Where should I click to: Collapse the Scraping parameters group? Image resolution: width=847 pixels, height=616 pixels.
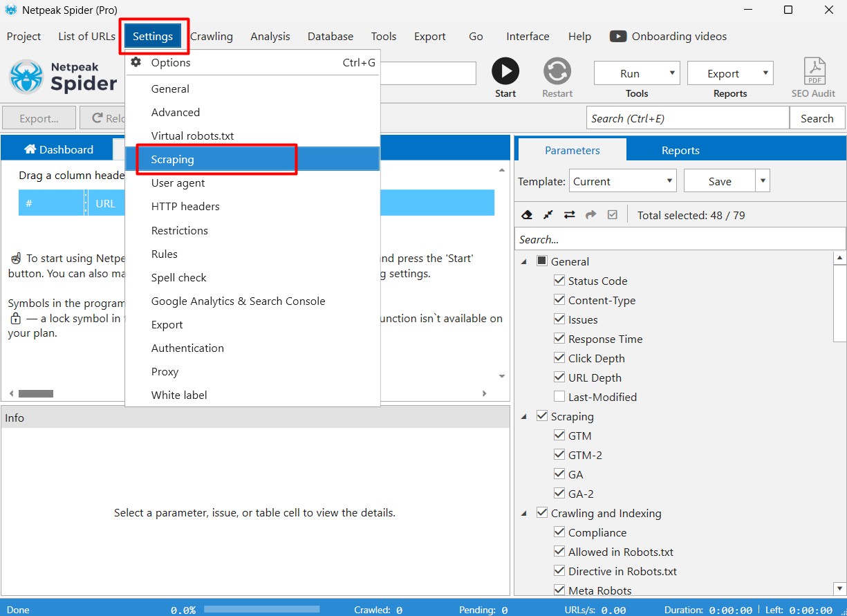tap(523, 416)
